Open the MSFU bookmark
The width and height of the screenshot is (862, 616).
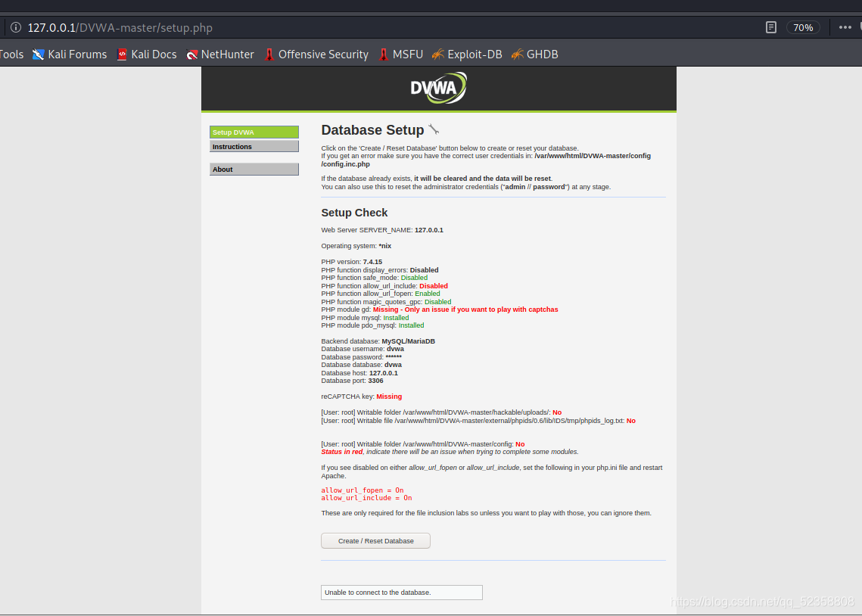401,54
